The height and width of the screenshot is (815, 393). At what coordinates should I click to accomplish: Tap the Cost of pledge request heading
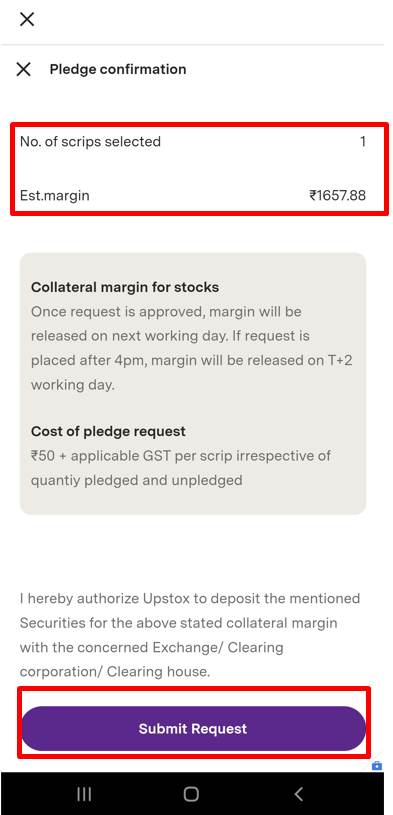tap(108, 431)
